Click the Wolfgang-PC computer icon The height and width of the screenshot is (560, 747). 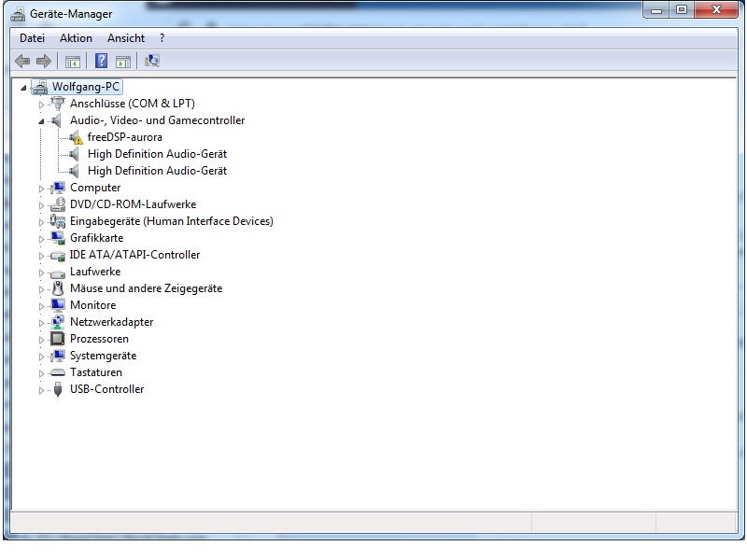[x=40, y=87]
